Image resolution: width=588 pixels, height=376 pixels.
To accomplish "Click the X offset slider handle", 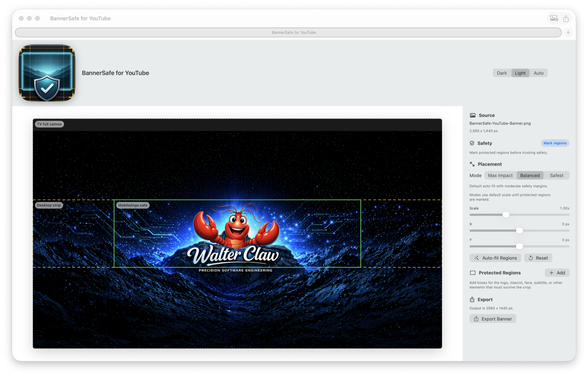I will [519, 231].
